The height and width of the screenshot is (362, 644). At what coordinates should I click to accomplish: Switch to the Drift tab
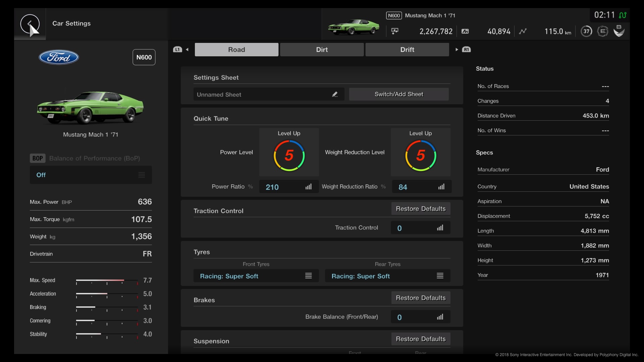click(x=407, y=50)
